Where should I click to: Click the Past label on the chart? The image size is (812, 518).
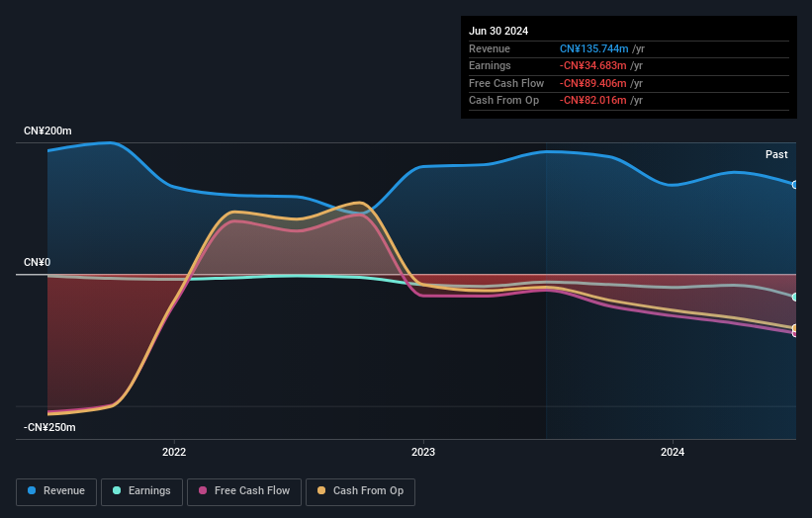(776, 155)
